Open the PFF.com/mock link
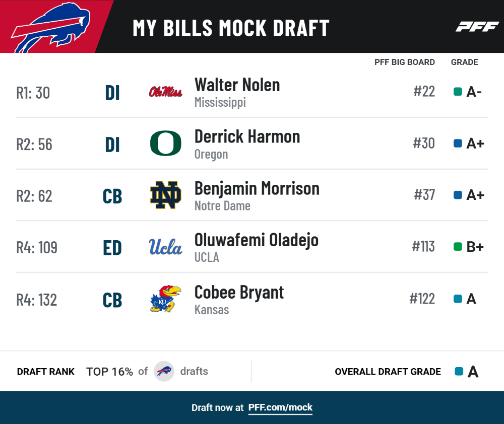Viewport: 504px width, 424px height. [x=280, y=407]
